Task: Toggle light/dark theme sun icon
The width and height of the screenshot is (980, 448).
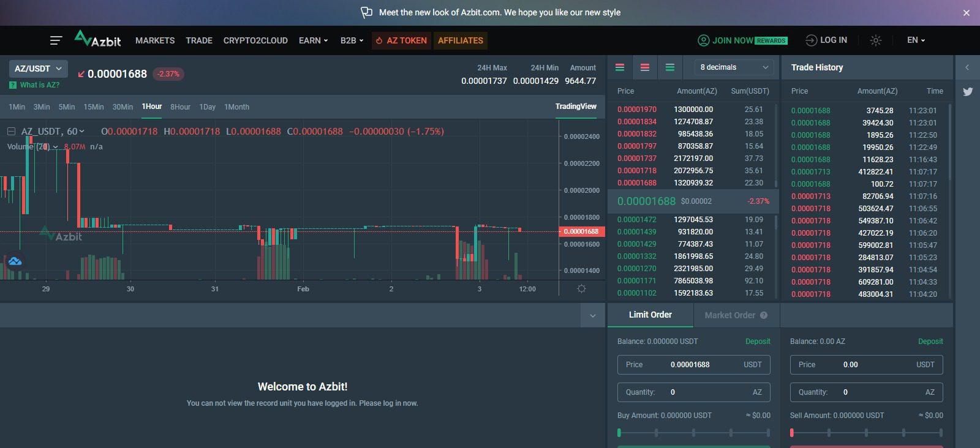Action: pyautogui.click(x=876, y=40)
